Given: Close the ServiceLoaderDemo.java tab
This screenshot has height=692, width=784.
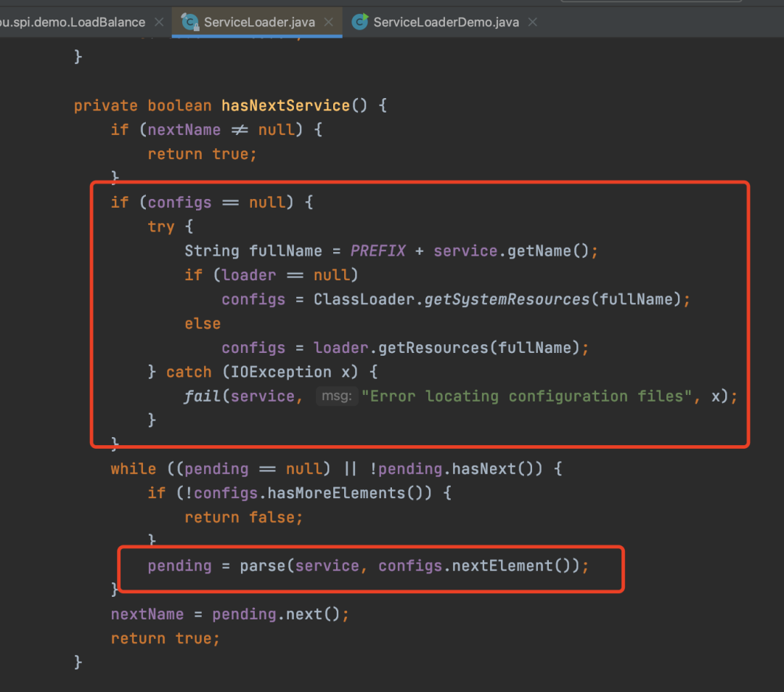Looking at the screenshot, I should pos(533,22).
